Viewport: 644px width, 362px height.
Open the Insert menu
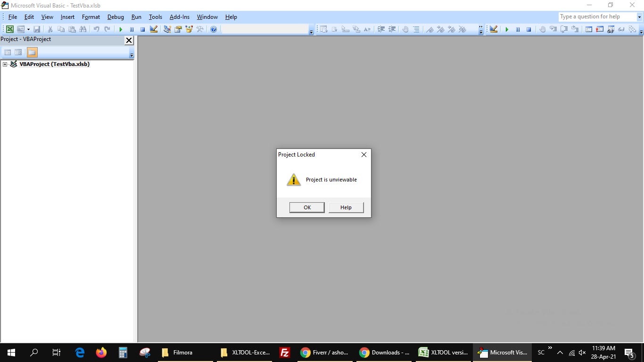point(67,17)
